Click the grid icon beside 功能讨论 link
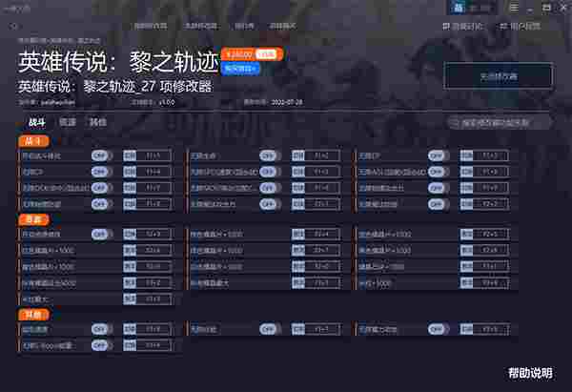This screenshot has width=572, height=392. [x=446, y=27]
